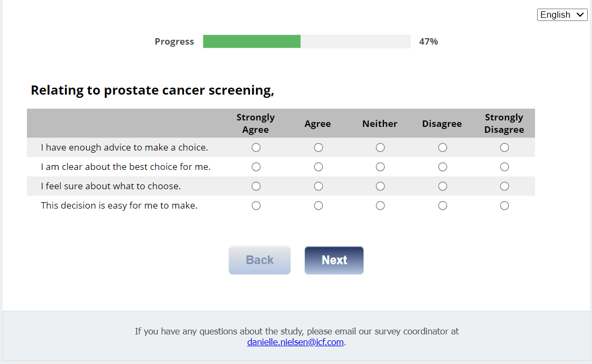Select Strongly Agree for 'decision is easy' row
Viewport: 592px width, 364px height.
coord(256,205)
